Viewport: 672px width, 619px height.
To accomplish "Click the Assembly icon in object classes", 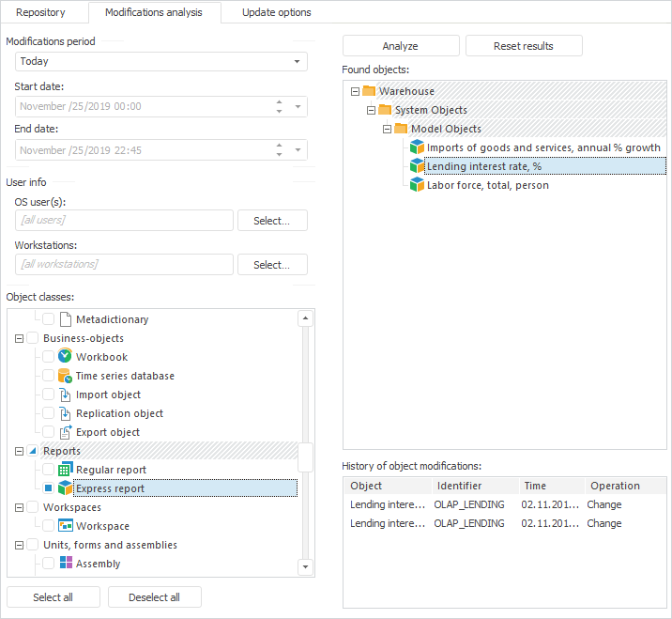I will (65, 564).
